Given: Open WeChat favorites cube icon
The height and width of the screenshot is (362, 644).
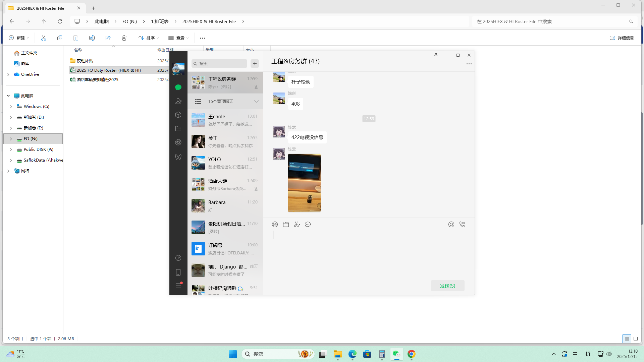Looking at the screenshot, I should (x=178, y=115).
